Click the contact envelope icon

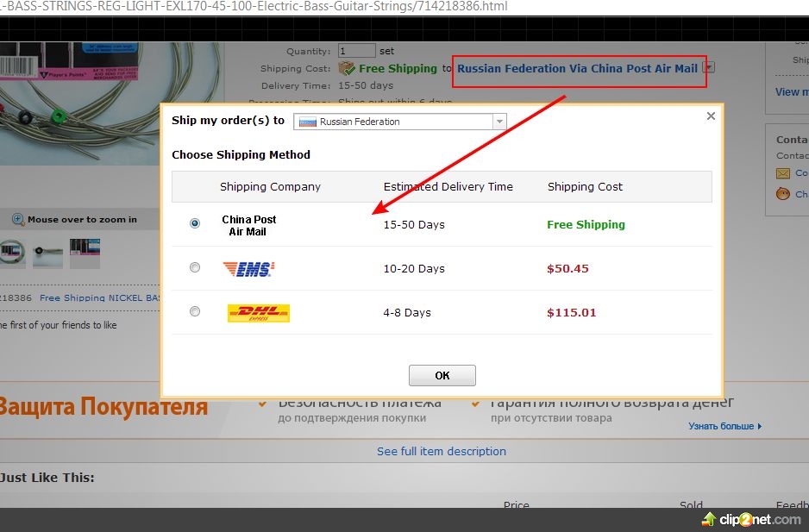click(782, 173)
